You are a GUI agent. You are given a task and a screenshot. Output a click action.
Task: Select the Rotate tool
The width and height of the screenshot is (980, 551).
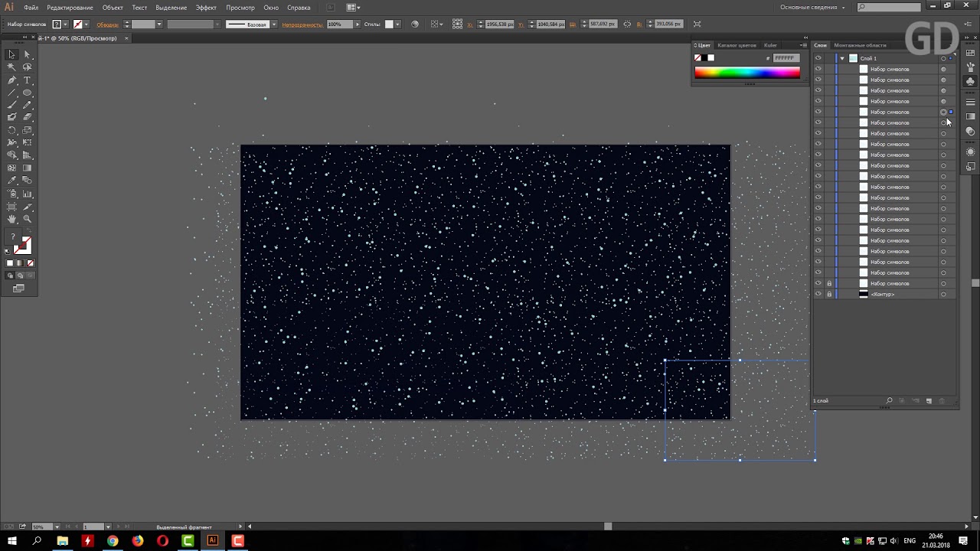[x=12, y=130]
